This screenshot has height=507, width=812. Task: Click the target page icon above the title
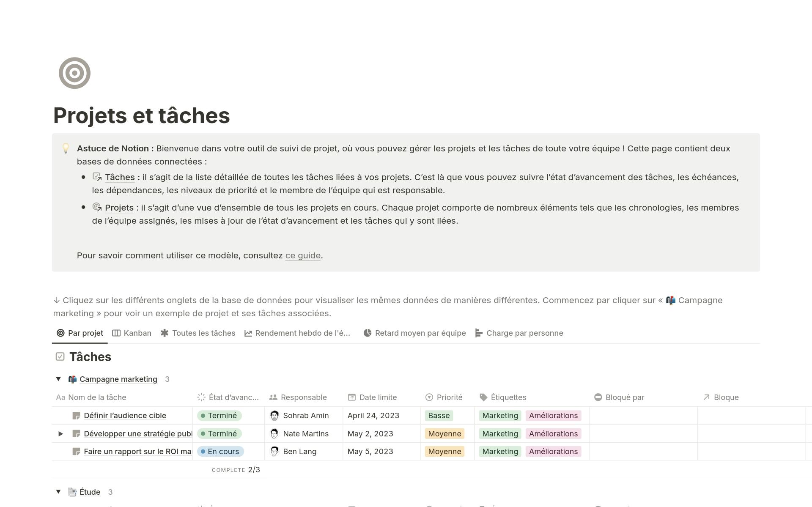click(x=74, y=73)
